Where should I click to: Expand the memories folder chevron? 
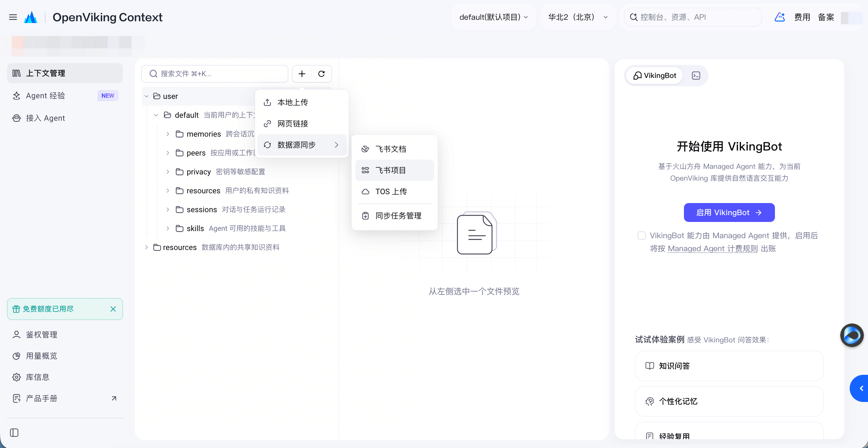pos(168,134)
